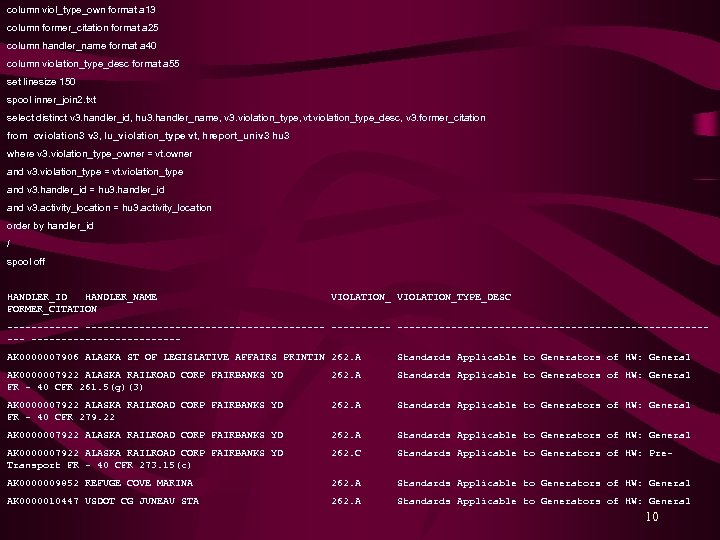Click the line 'column viol_type_own format a13'

(x=81, y=10)
